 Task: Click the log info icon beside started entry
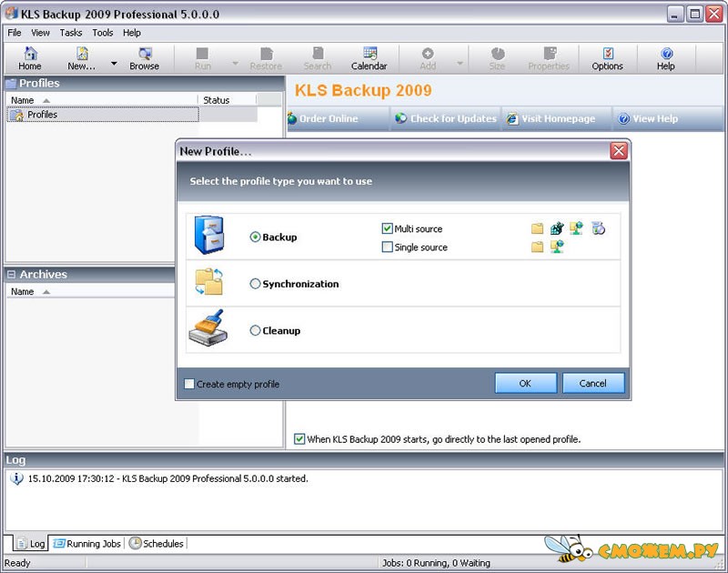point(16,478)
